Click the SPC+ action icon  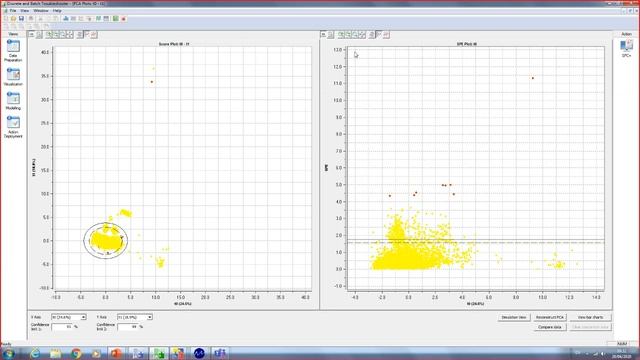[x=626, y=48]
